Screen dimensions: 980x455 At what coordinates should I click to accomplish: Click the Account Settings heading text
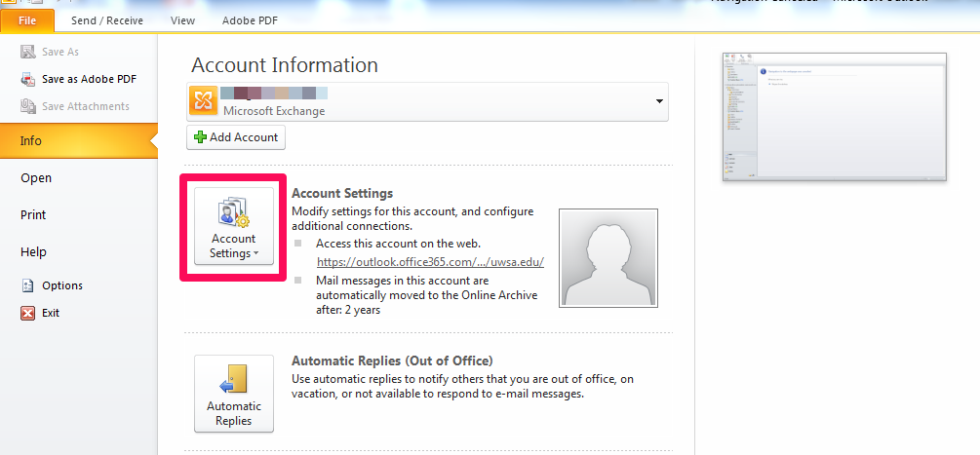(342, 194)
